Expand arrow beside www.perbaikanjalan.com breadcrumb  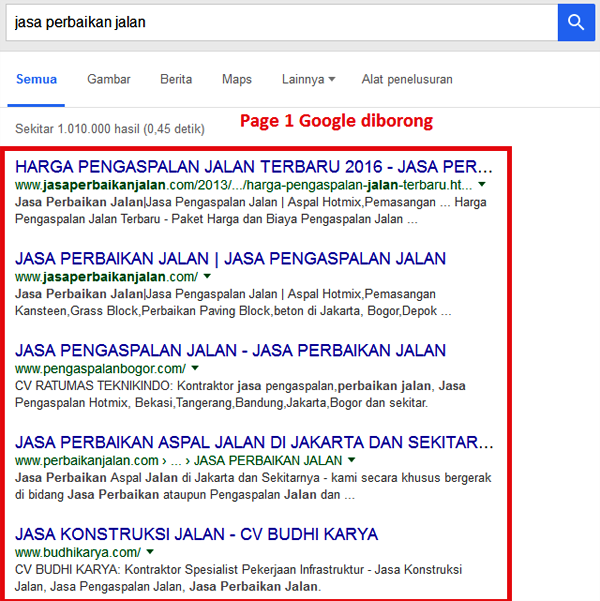pyautogui.click(x=352, y=460)
